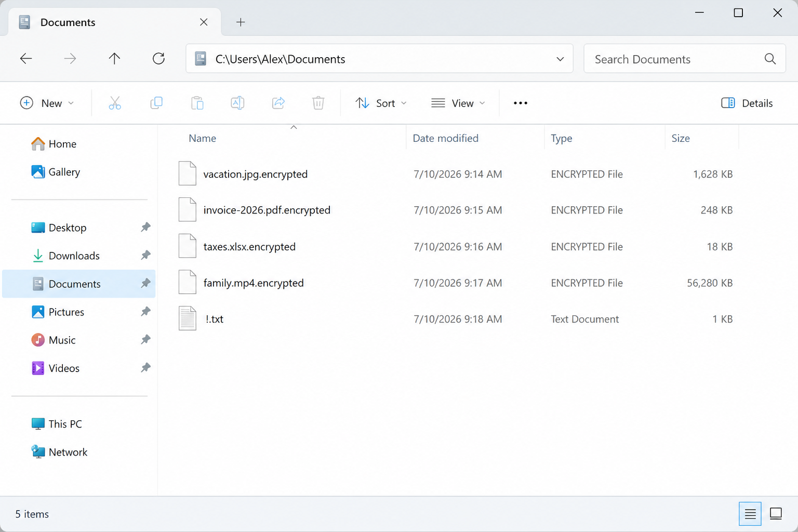This screenshot has width=798, height=532.
Task: Sort by the Date modified column
Action: [x=445, y=138]
